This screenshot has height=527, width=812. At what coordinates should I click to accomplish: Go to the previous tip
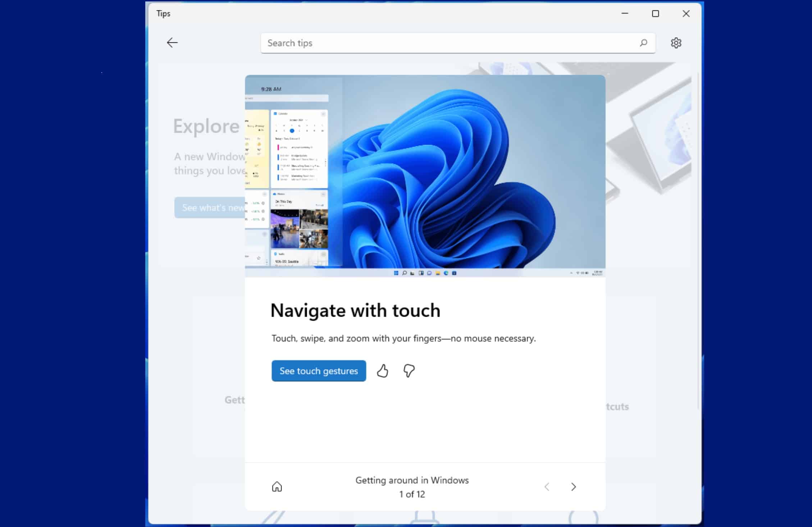pyautogui.click(x=547, y=487)
